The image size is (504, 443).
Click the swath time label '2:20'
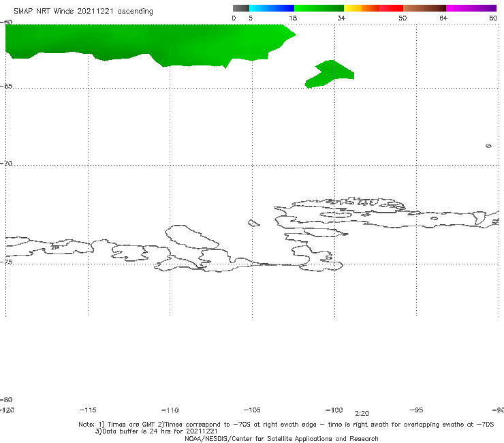point(362,414)
